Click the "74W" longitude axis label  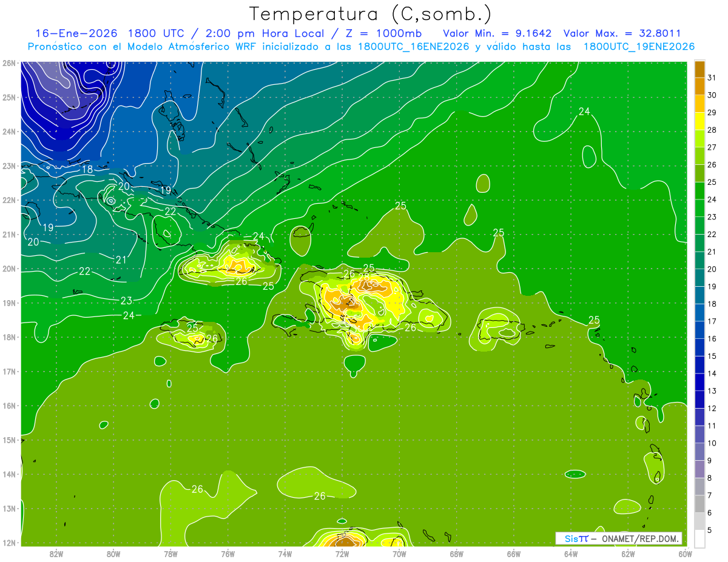[285, 554]
